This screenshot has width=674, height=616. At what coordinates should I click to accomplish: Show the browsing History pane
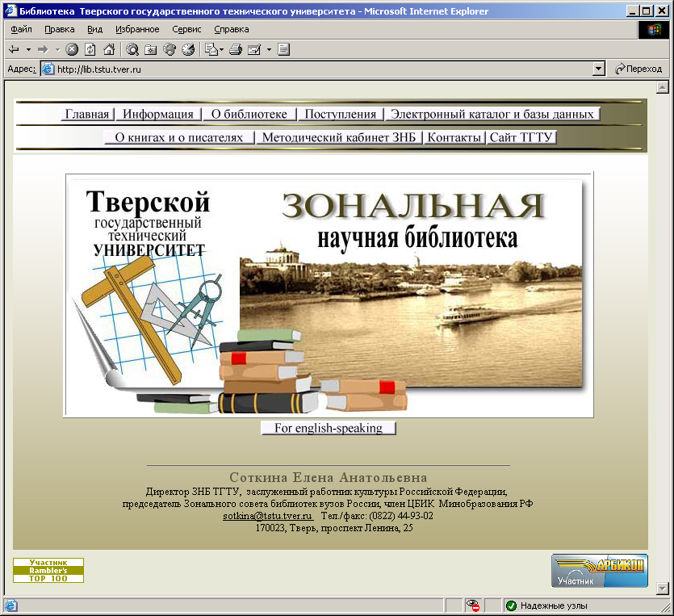tap(188, 49)
